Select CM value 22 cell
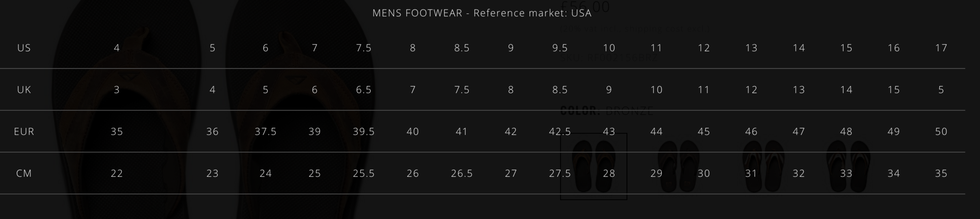Viewport: 980px width, 219px height. pyautogui.click(x=117, y=174)
